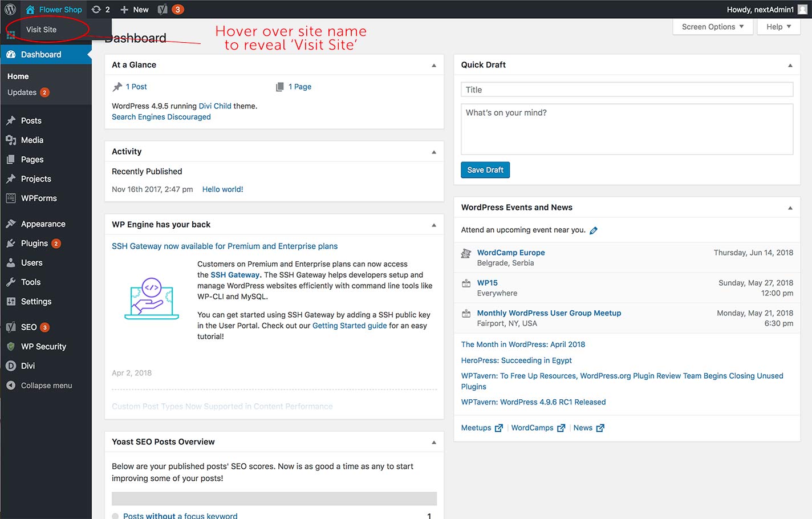
Task: Collapse the Quick Draft widget
Action: point(790,65)
